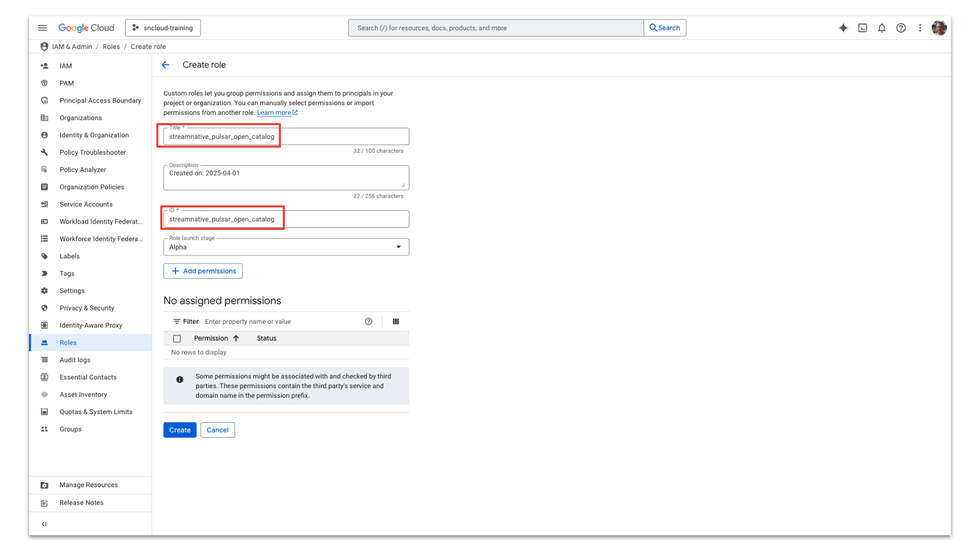Collapse the left navigation sidebar
The width and height of the screenshot is (980, 551).
[x=44, y=524]
